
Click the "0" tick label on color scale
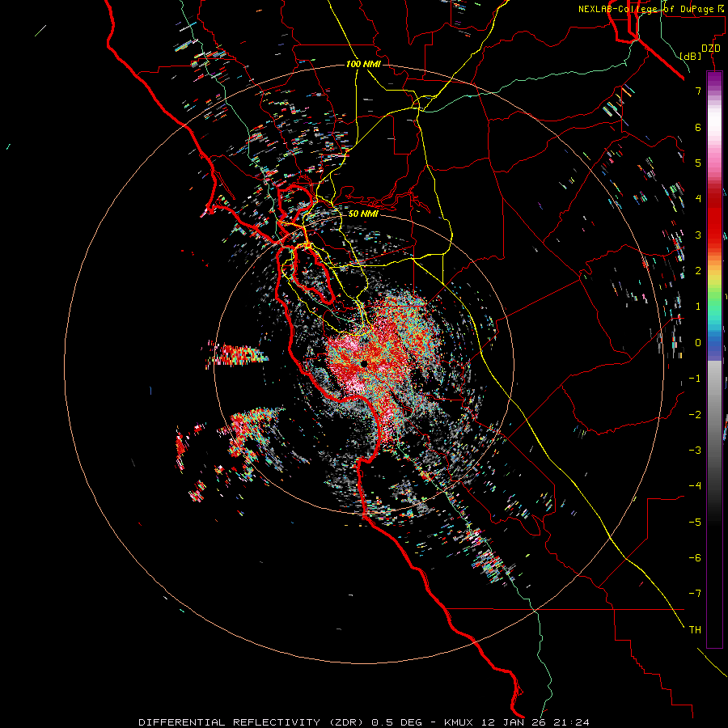698,343
